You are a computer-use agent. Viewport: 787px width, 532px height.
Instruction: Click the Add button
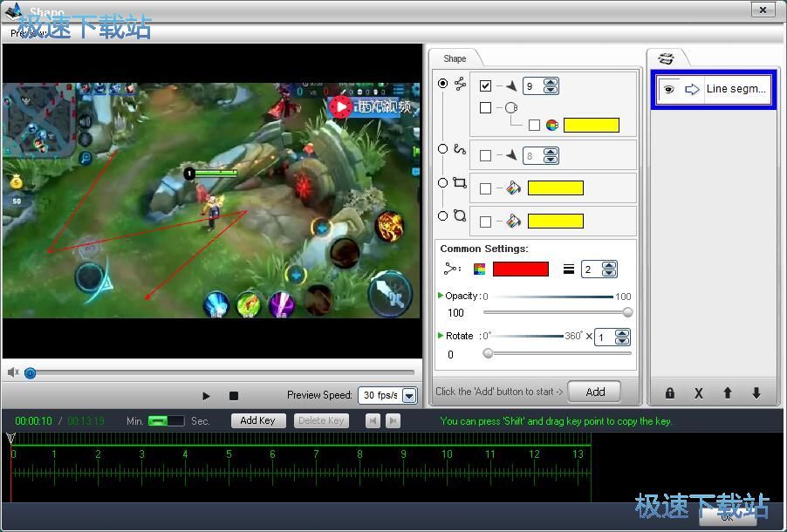[x=595, y=392]
